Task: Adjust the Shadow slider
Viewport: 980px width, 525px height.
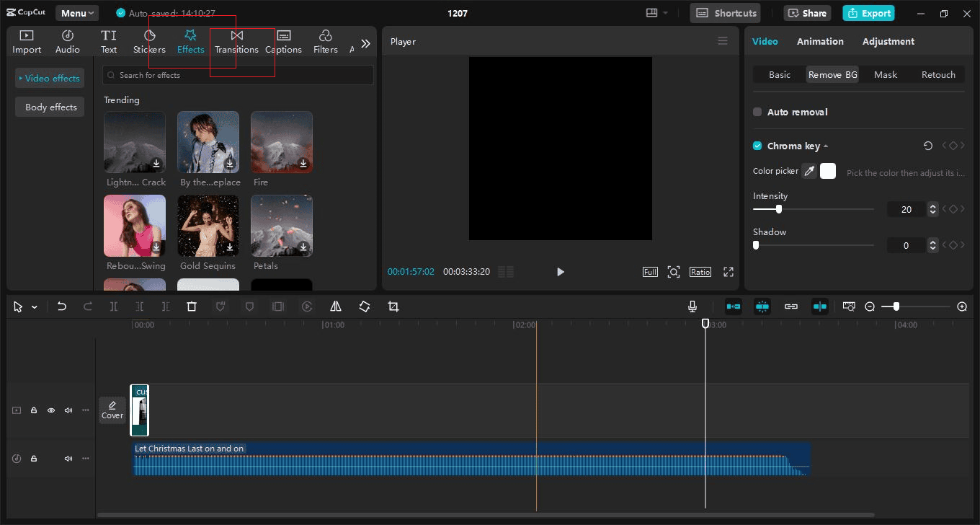Action: 814,245
